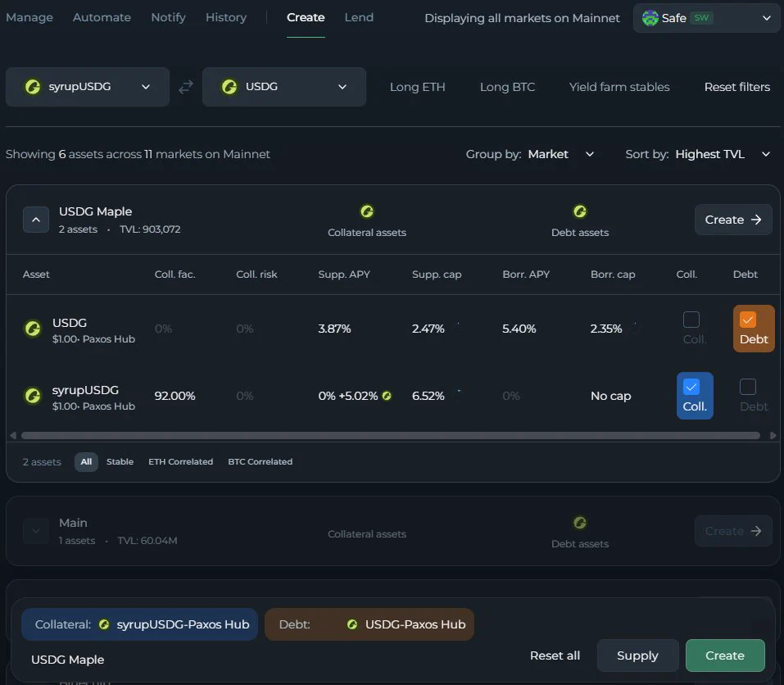The width and height of the screenshot is (784, 685).
Task: Click the Borr. APY column header
Action: tap(526, 274)
